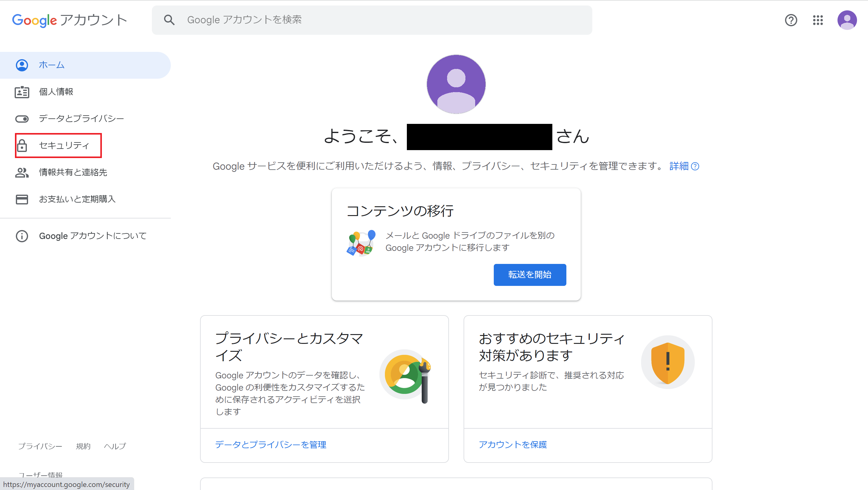Click the 転送を開始 button
Image resolution: width=868 pixels, height=490 pixels.
tap(530, 275)
